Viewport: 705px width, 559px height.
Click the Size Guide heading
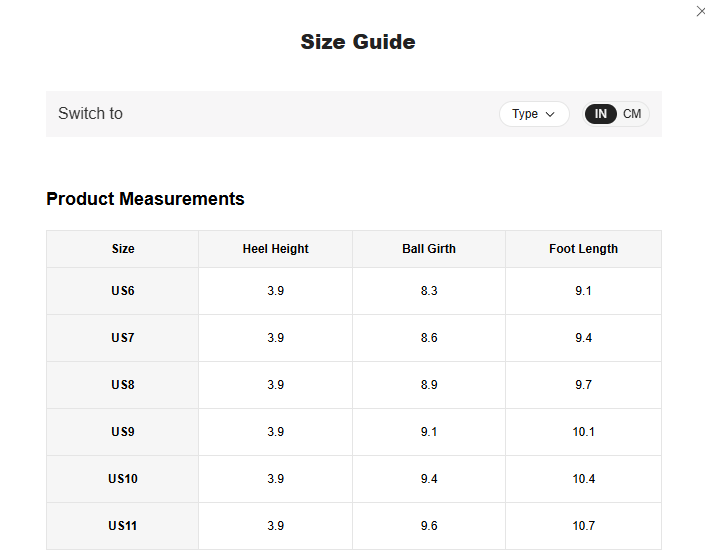pos(358,42)
